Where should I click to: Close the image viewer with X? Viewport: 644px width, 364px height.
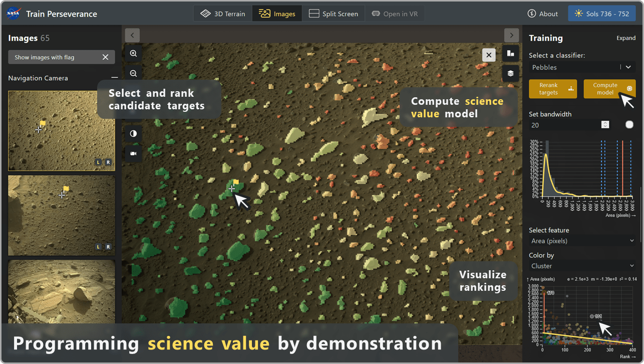click(x=489, y=55)
